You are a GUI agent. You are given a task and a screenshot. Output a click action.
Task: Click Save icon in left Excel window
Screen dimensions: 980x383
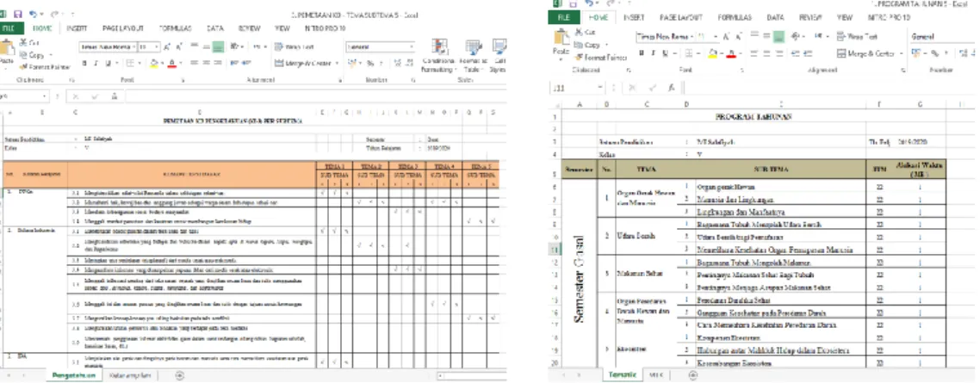pyautogui.click(x=17, y=14)
